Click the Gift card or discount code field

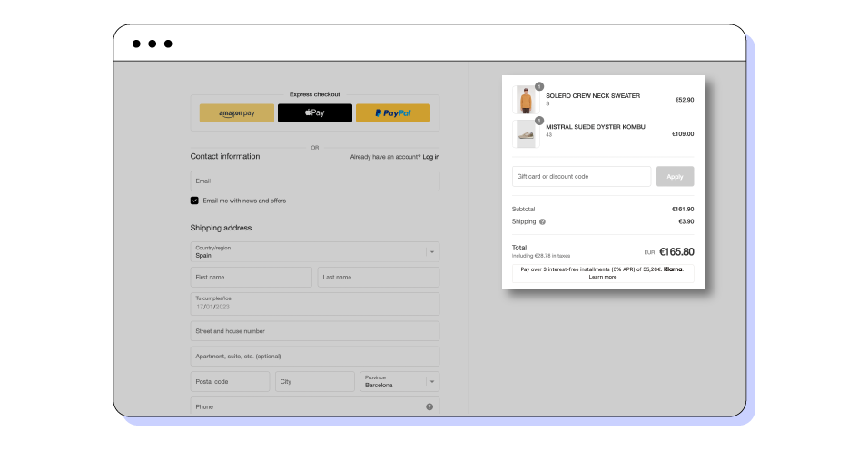click(x=581, y=176)
